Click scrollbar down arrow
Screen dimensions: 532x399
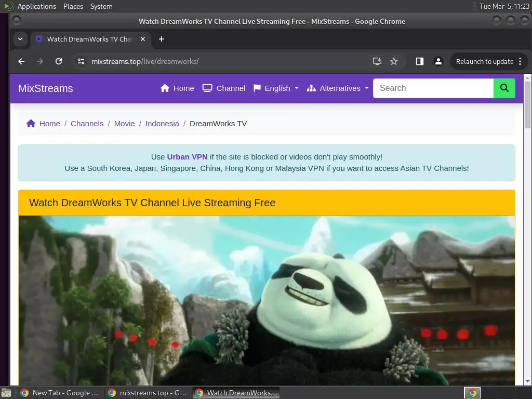tap(527, 381)
